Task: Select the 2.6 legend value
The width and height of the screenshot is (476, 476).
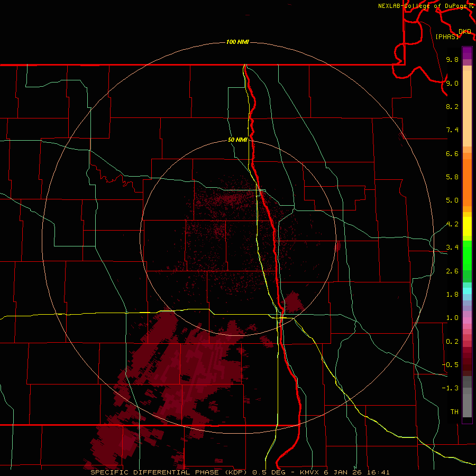Action: [x=452, y=271]
